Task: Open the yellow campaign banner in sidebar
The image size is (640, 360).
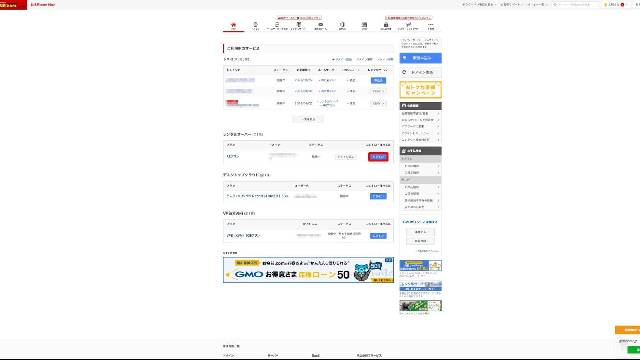Action: click(420, 90)
